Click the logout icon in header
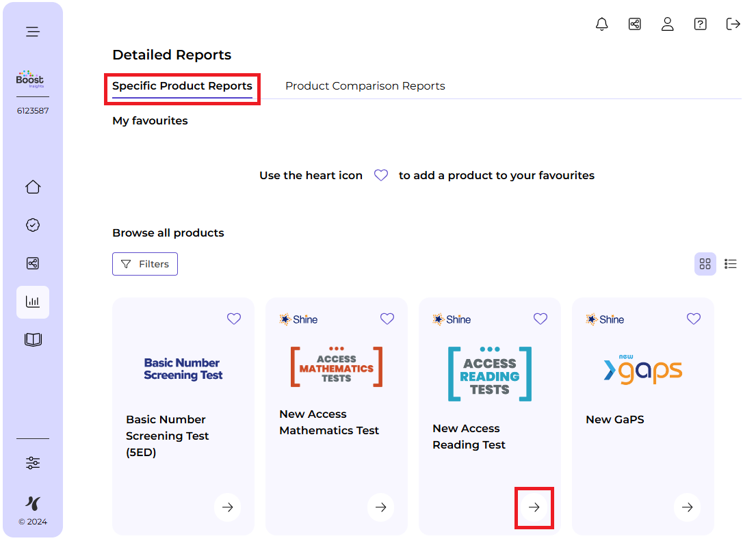Screen dimensions: 756x545 733,25
